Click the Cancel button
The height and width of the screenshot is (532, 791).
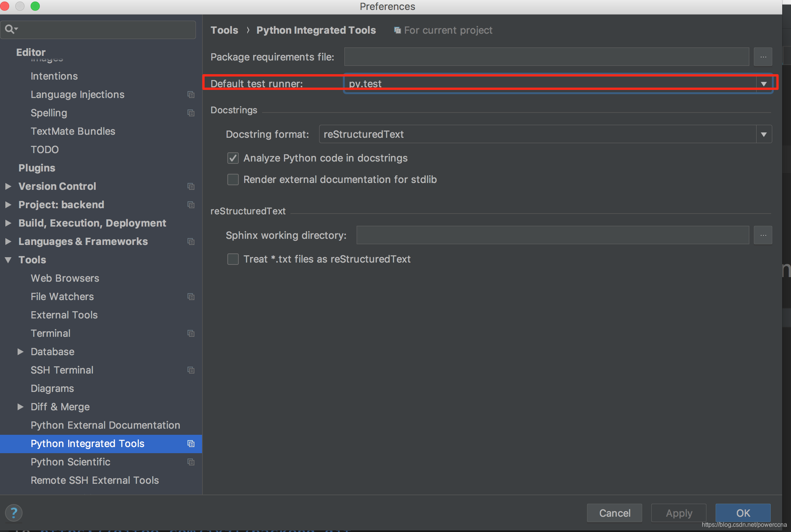pyautogui.click(x=614, y=513)
